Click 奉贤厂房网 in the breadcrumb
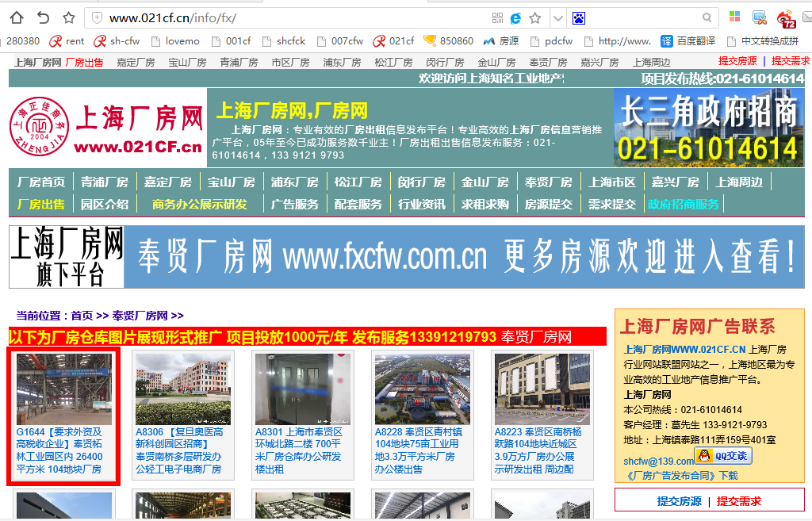 tap(140, 316)
